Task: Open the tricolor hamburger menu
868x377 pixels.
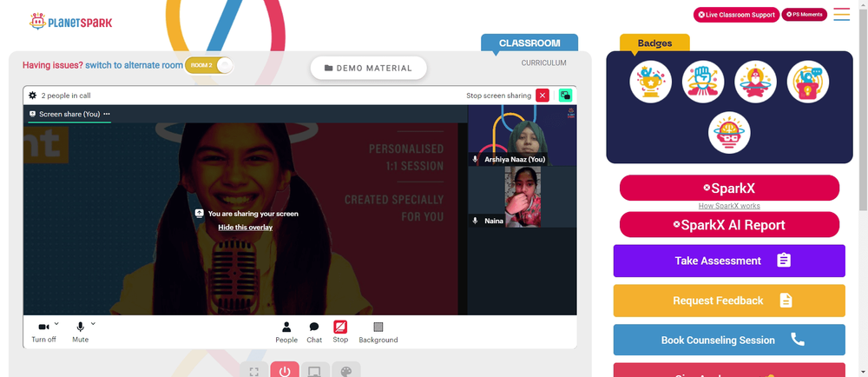Action: 841,15
